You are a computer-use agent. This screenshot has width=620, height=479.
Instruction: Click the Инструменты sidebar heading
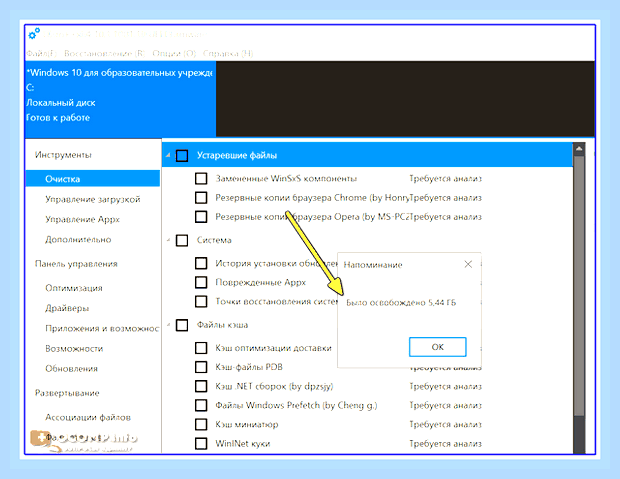(63, 155)
